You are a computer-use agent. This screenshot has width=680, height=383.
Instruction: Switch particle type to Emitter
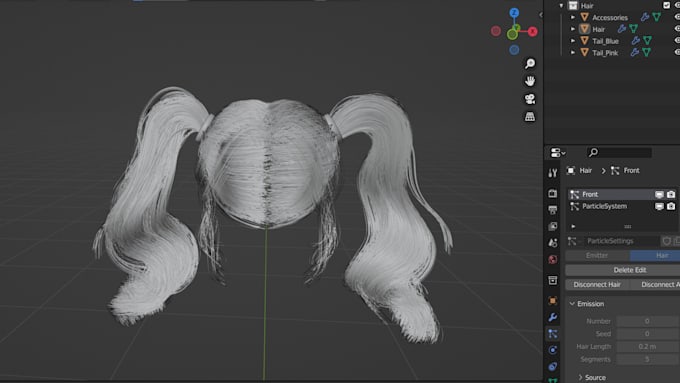[x=597, y=255]
